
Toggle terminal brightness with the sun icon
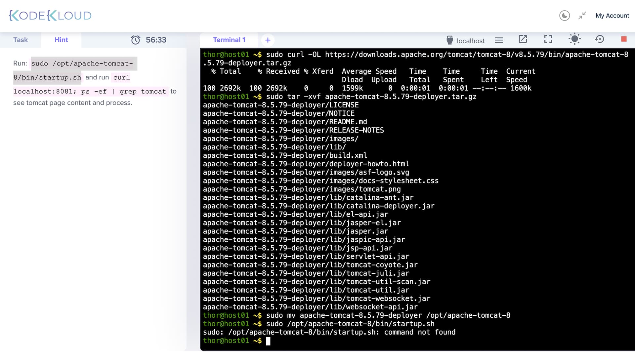coord(574,39)
